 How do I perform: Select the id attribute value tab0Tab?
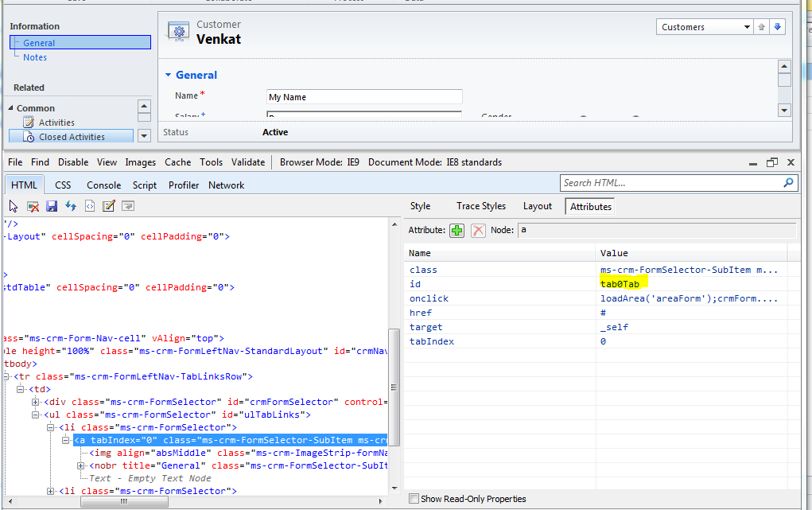(620, 284)
